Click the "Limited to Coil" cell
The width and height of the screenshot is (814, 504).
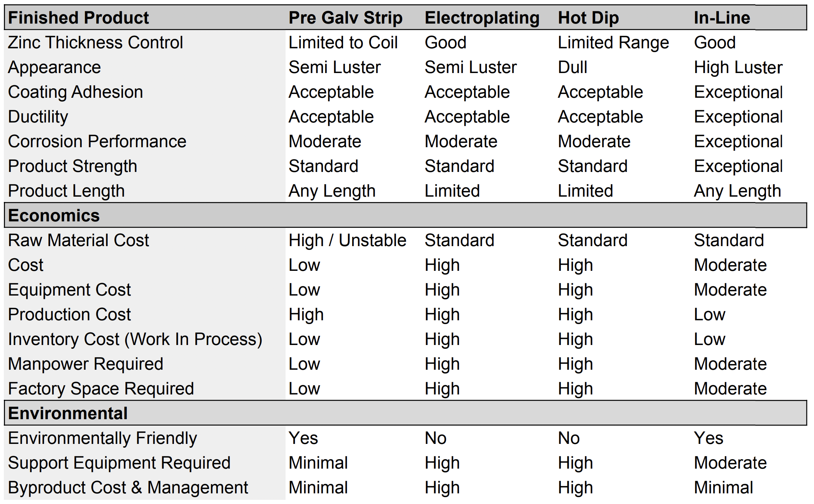click(x=343, y=43)
